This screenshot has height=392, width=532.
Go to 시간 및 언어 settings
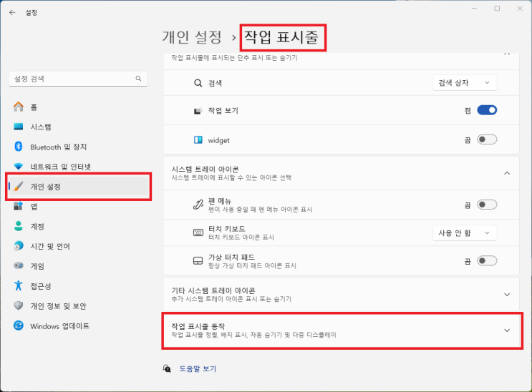coord(78,246)
